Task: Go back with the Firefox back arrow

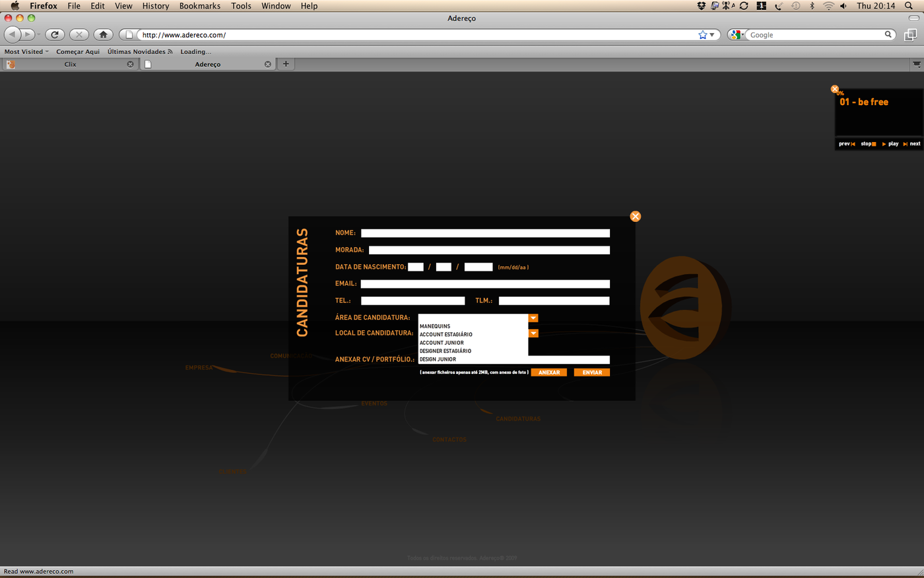Action: click(x=13, y=34)
